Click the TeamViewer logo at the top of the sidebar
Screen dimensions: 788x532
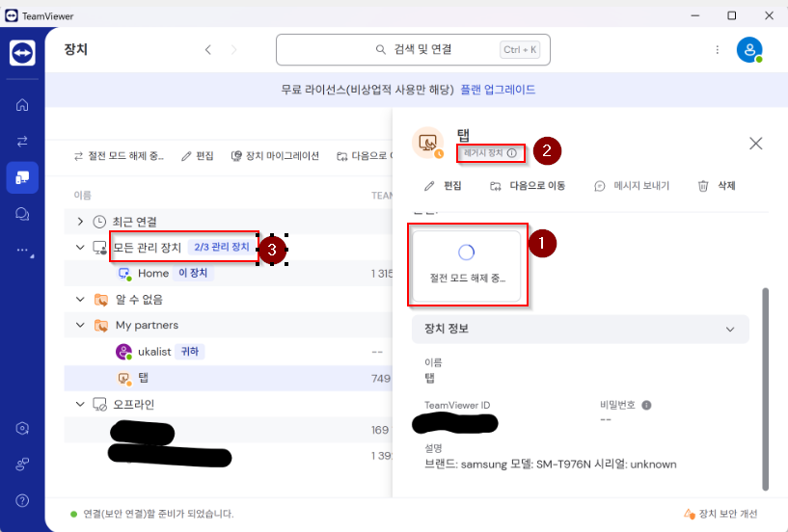[x=22, y=53]
